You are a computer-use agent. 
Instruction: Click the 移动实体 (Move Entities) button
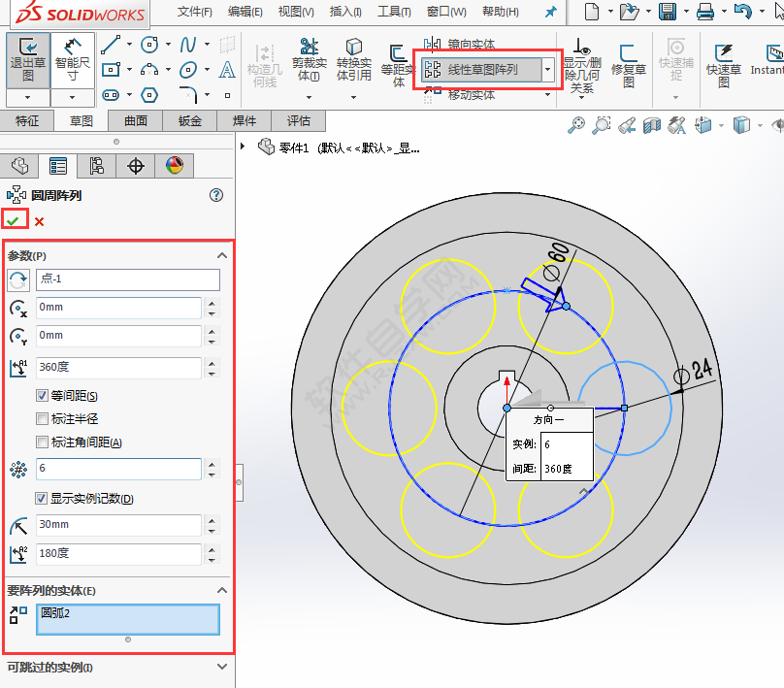pyautogui.click(x=460, y=94)
